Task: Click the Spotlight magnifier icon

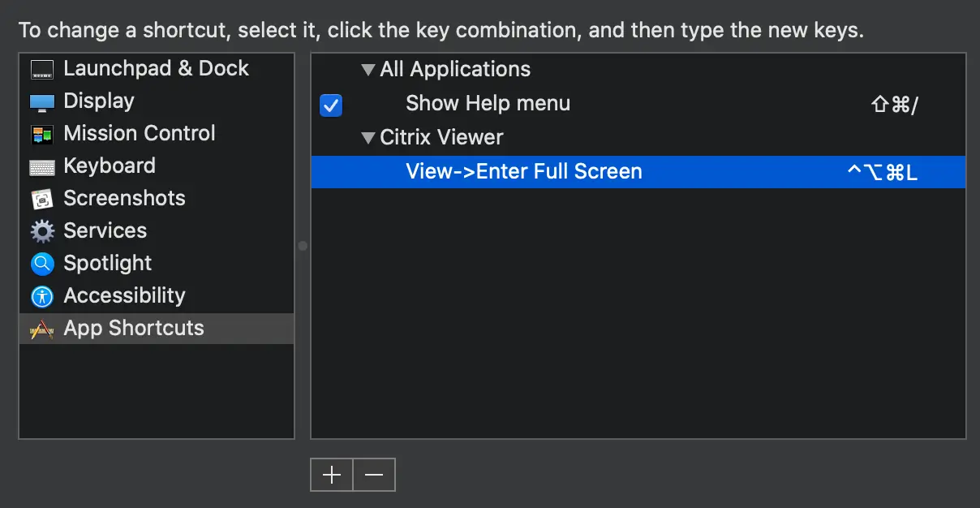Action: 41,263
